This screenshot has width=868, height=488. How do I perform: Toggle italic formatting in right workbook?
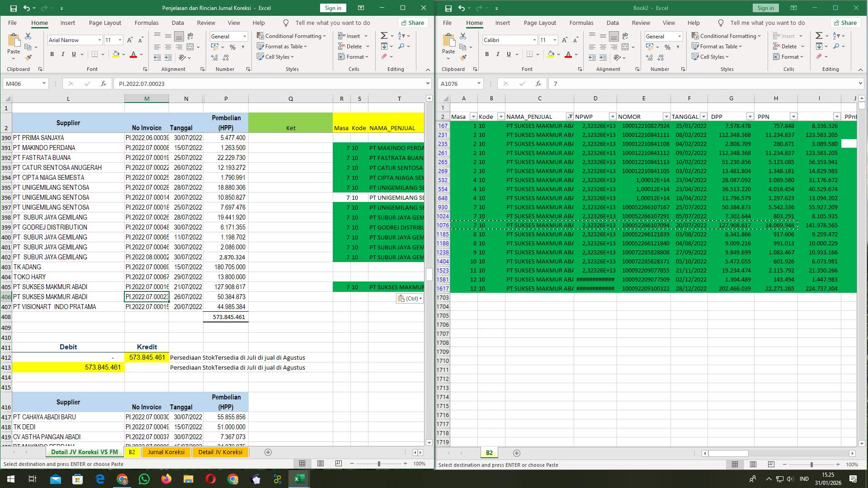click(498, 54)
